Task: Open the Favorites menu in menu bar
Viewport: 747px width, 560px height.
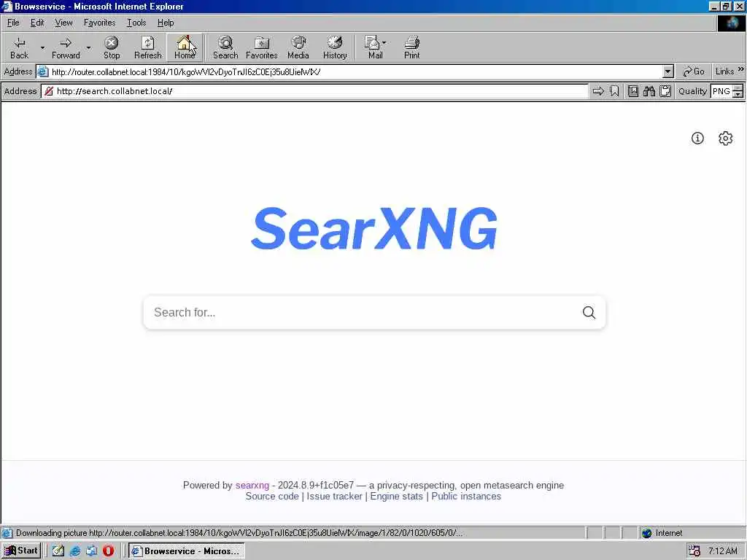Action: [99, 23]
